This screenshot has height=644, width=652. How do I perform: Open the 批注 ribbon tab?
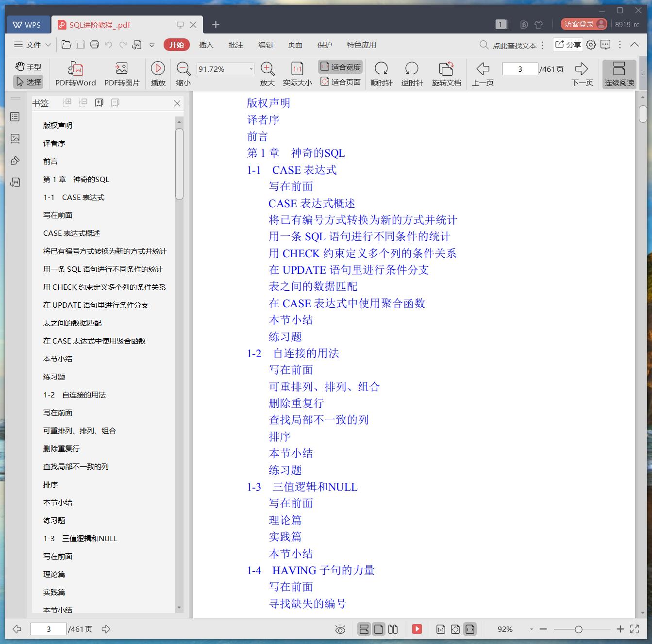point(236,45)
